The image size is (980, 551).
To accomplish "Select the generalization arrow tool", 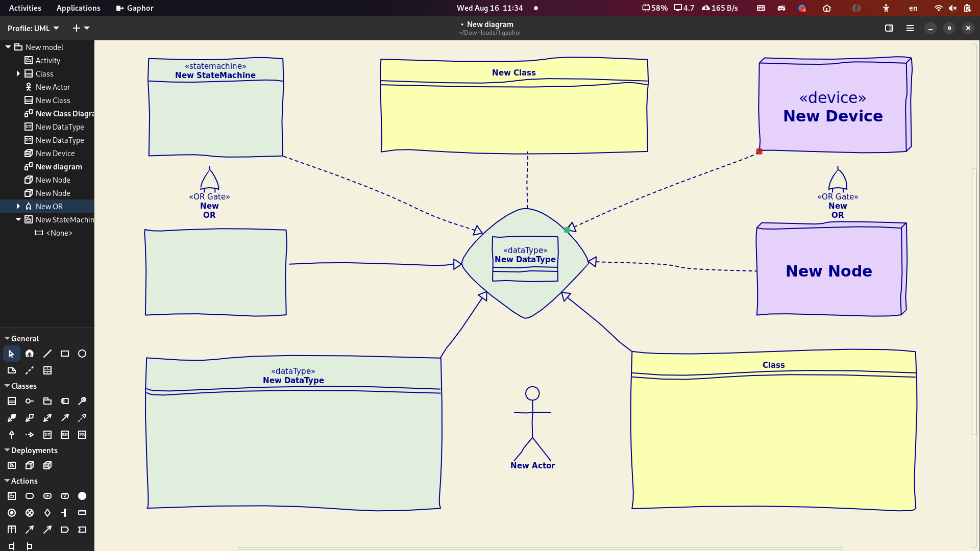I will click(11, 434).
